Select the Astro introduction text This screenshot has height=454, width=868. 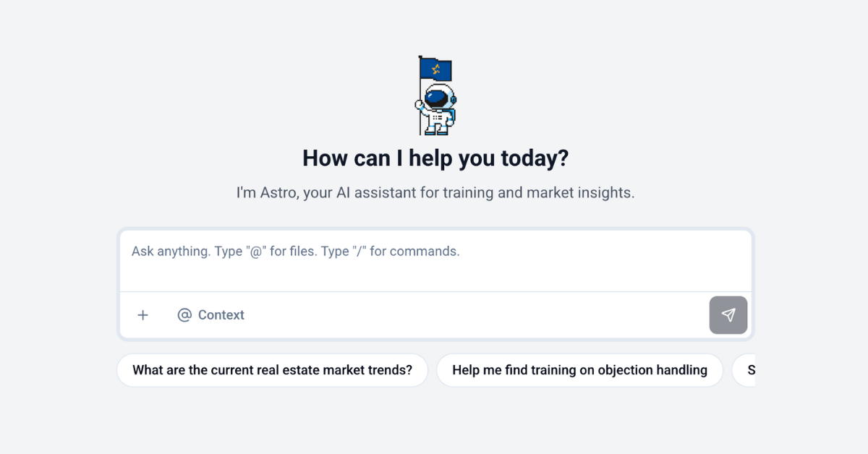tap(434, 192)
